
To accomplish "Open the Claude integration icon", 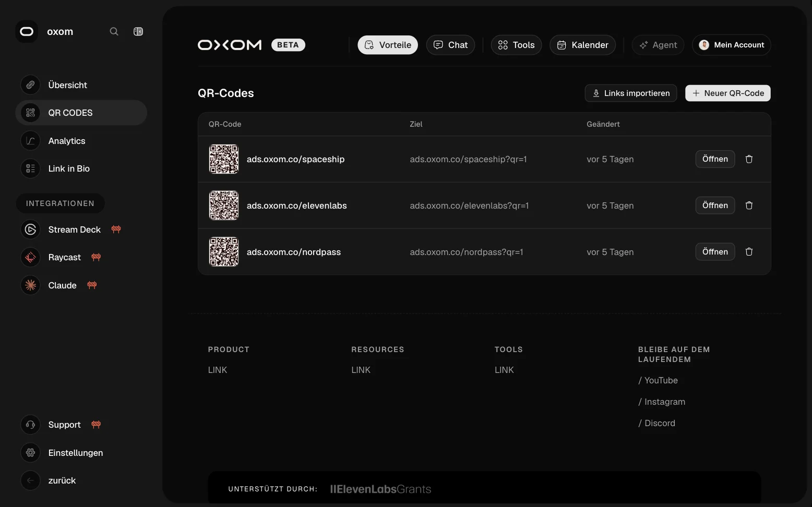I will pos(30,285).
